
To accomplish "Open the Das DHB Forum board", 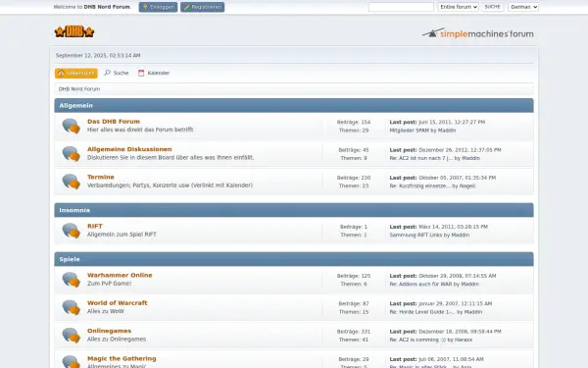I will tap(114, 122).
